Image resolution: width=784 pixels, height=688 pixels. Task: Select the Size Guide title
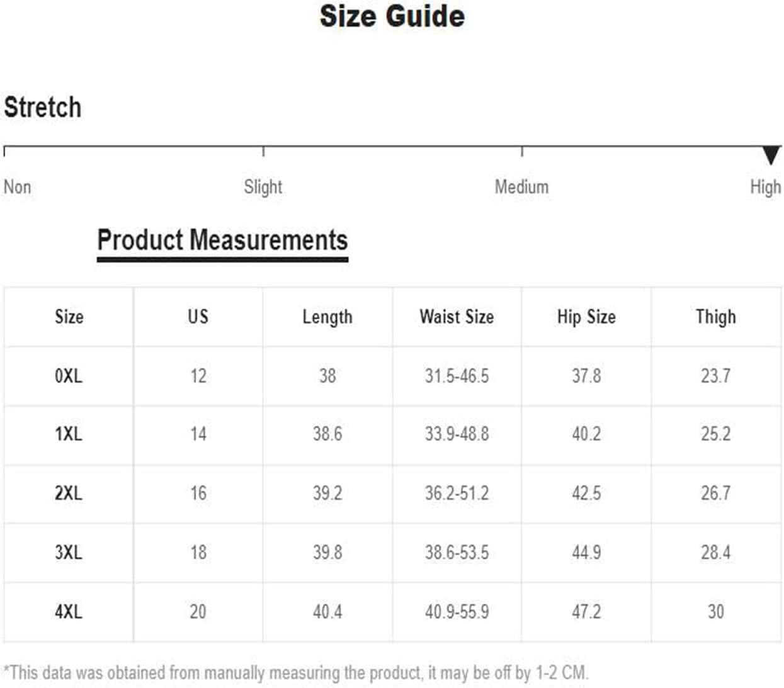(x=392, y=16)
